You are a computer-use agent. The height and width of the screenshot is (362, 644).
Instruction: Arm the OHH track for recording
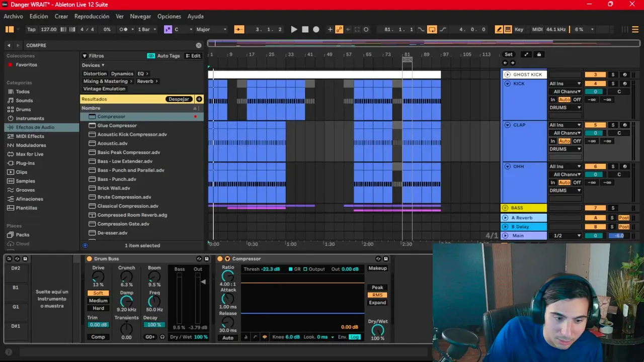click(x=625, y=166)
